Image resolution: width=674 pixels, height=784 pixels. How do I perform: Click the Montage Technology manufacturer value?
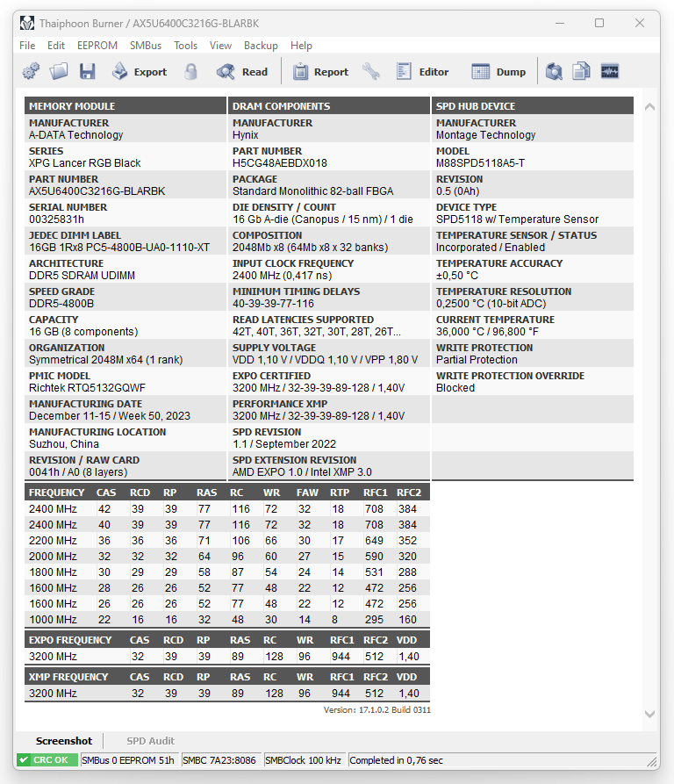pyautogui.click(x=485, y=135)
